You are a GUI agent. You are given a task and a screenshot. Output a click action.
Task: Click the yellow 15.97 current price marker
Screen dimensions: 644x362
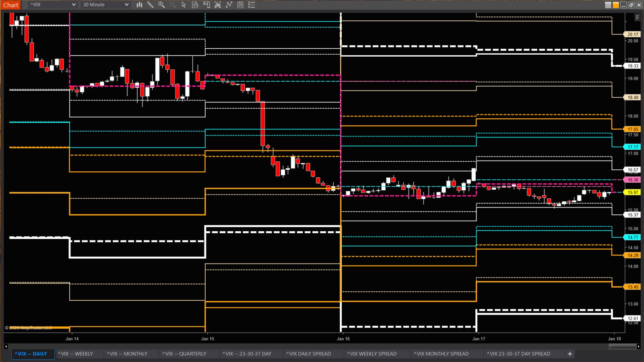pyautogui.click(x=633, y=192)
